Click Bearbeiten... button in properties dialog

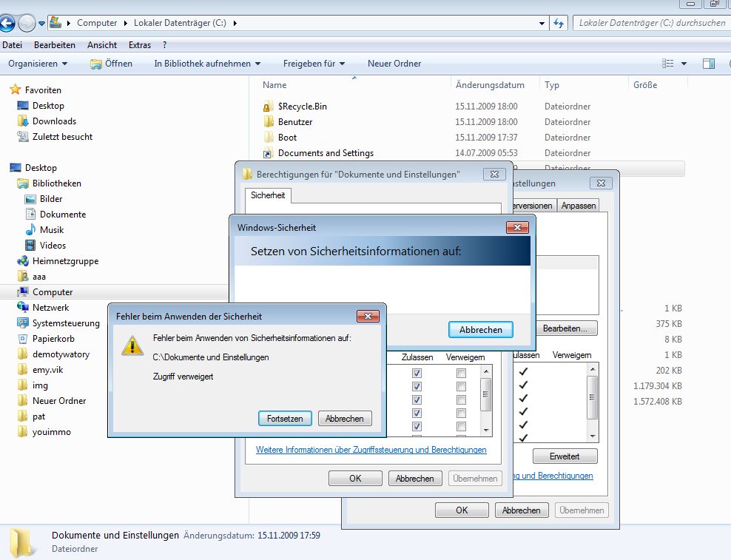565,328
